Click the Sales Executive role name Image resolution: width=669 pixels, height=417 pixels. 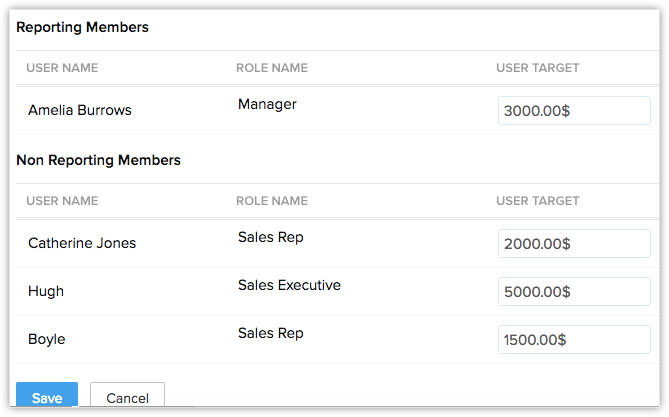click(x=289, y=285)
